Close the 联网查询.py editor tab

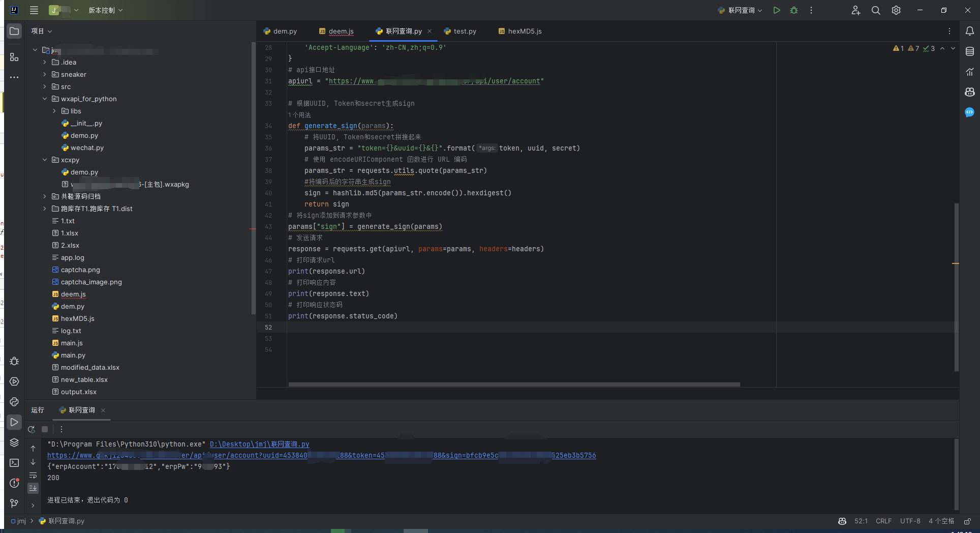pos(430,31)
